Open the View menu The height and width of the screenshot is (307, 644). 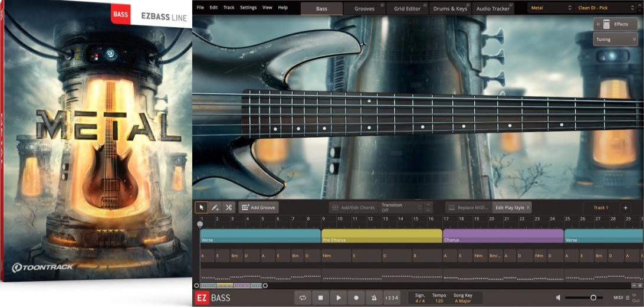point(267,8)
